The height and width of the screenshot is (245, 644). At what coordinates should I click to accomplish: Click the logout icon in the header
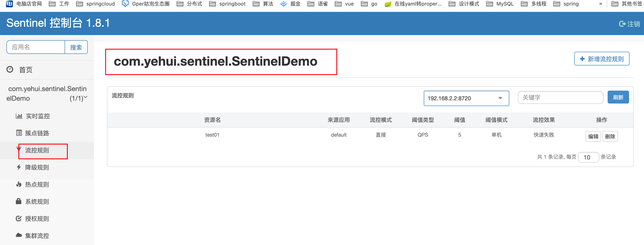[622, 24]
